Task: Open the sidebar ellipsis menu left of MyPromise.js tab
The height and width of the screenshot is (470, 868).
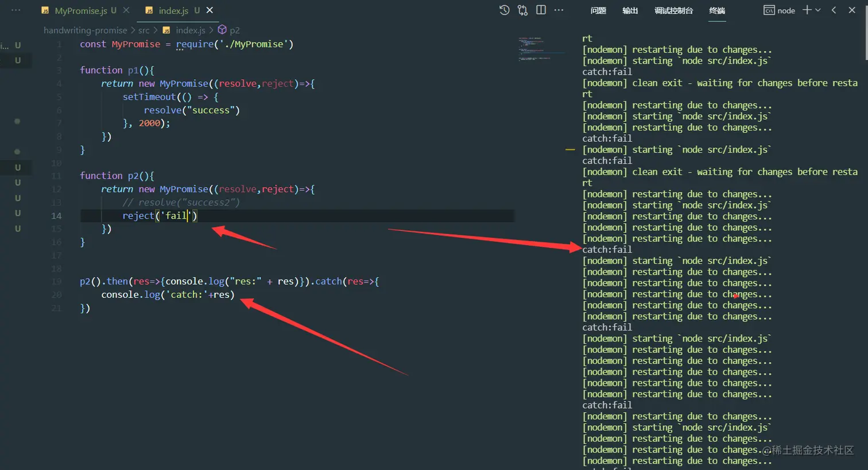Action: pos(16,10)
